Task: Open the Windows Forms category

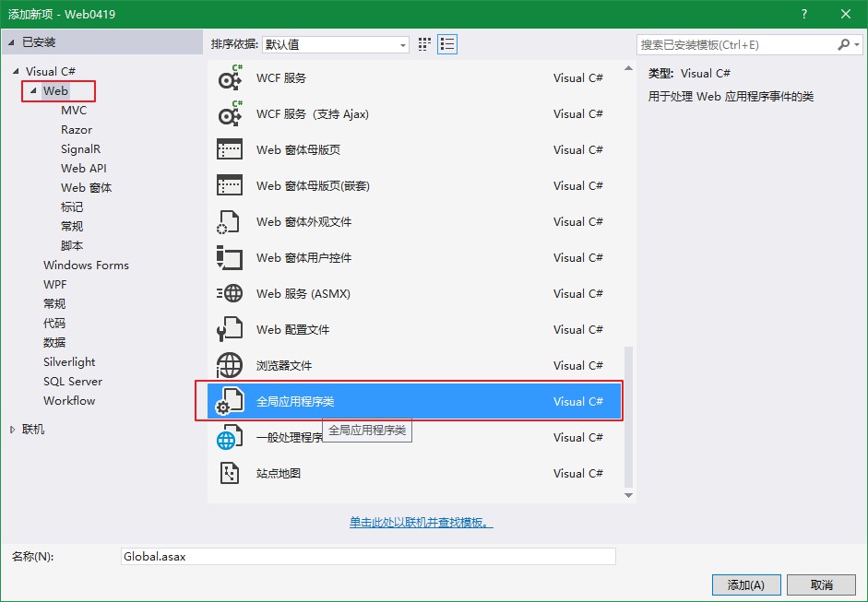Action: (86, 266)
